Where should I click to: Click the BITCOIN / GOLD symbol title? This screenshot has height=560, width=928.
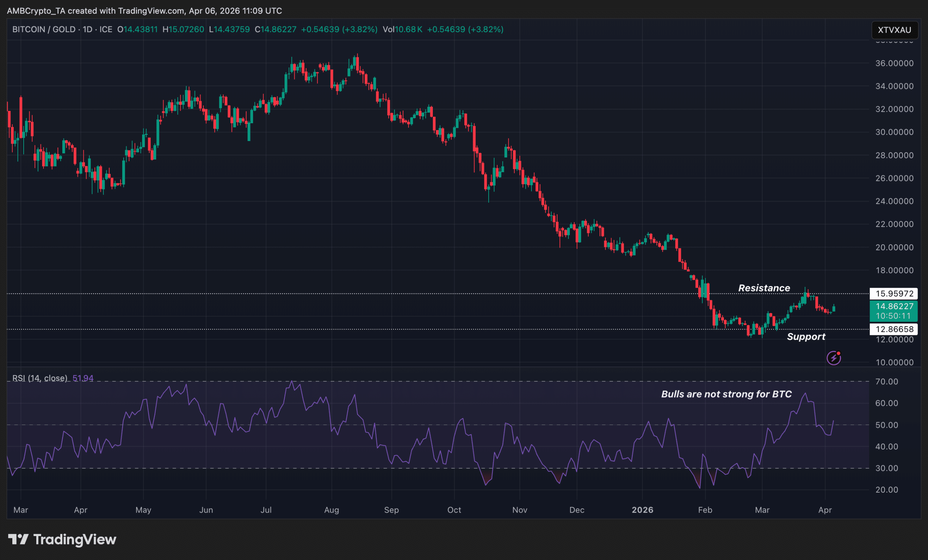coord(44,29)
